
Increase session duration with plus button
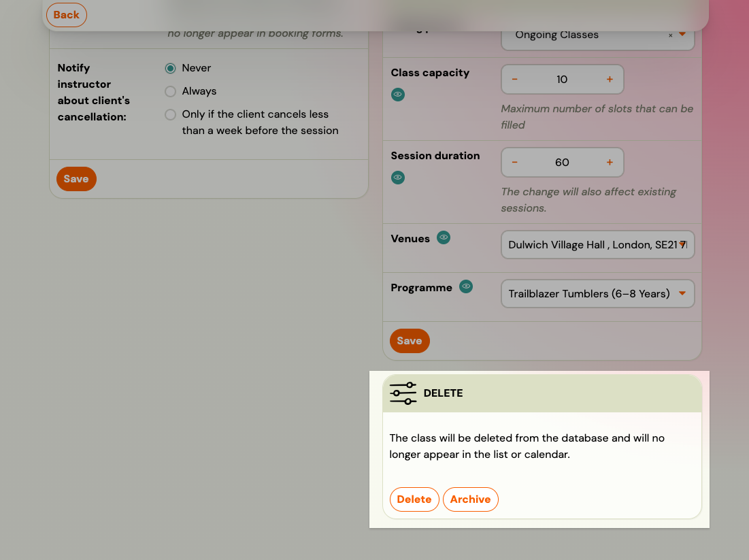[610, 163]
